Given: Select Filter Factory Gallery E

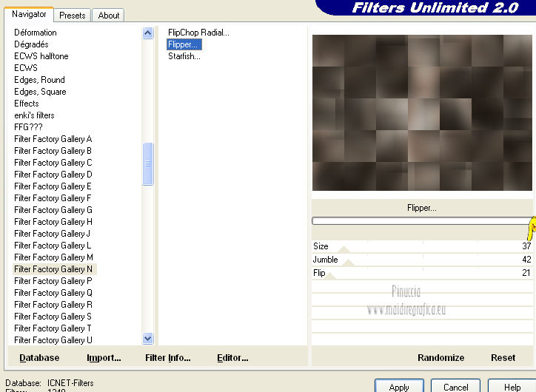Looking at the screenshot, I should click(x=53, y=186).
